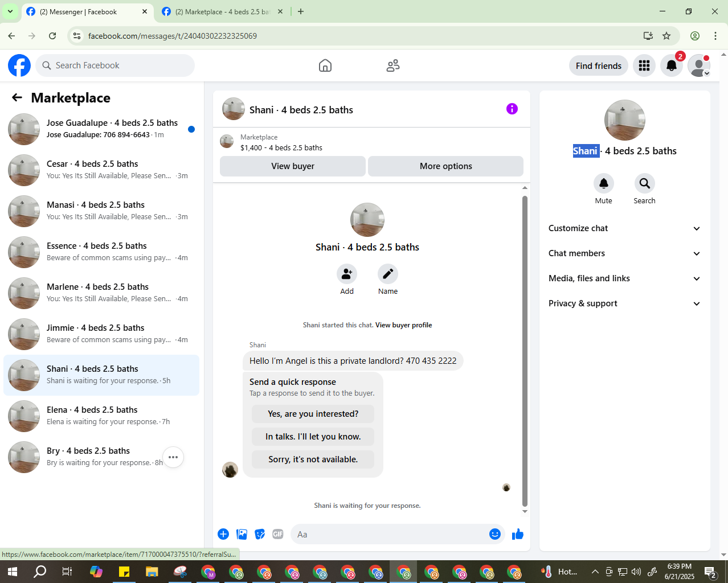Send quick reply Sorry, it's not available.
Screen dimensions: 728x583
pyautogui.click(x=313, y=459)
